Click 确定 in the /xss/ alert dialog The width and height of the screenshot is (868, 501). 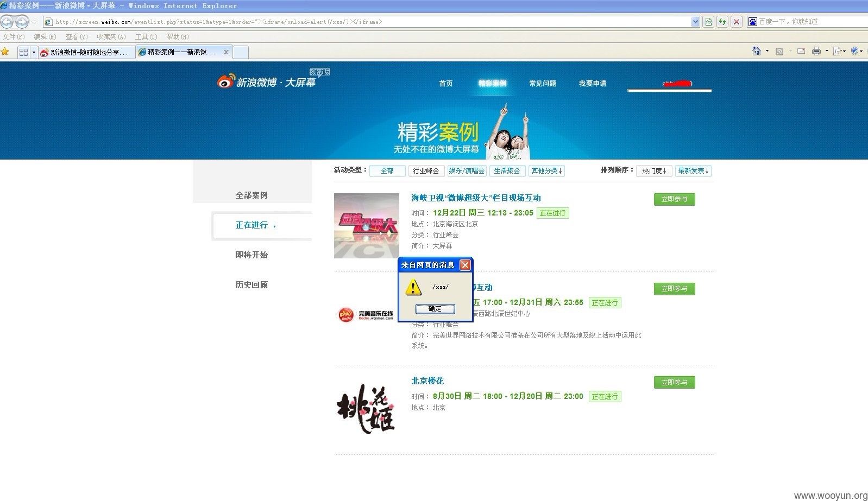pos(435,309)
